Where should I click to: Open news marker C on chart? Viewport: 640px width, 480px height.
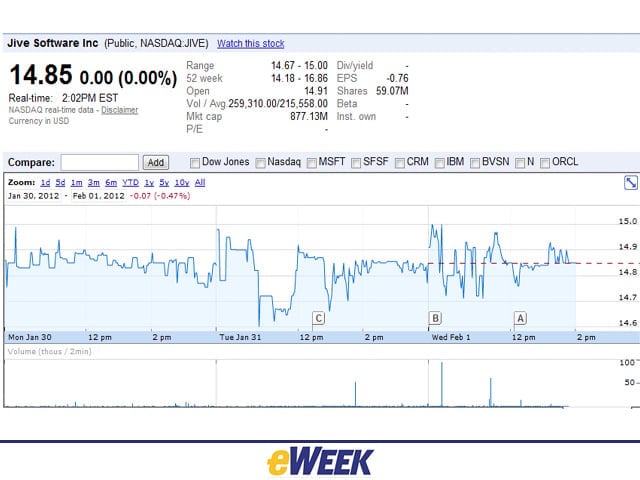click(x=318, y=318)
